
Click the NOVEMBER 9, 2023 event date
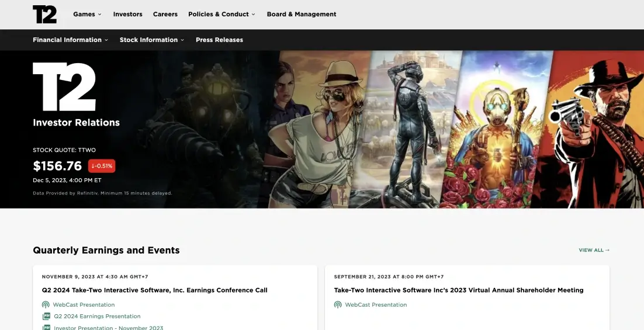click(x=95, y=277)
